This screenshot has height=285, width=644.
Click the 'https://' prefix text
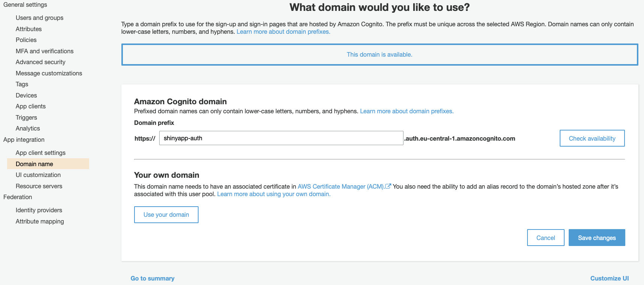[x=145, y=138]
